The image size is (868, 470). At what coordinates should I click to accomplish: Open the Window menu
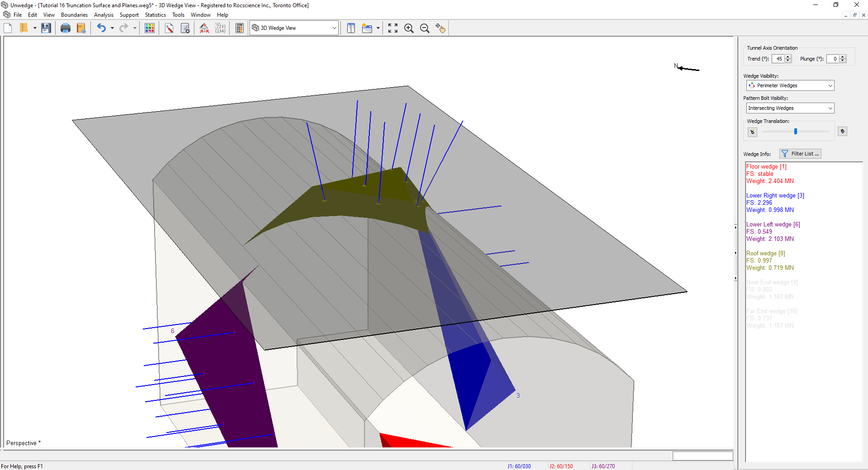coord(201,15)
